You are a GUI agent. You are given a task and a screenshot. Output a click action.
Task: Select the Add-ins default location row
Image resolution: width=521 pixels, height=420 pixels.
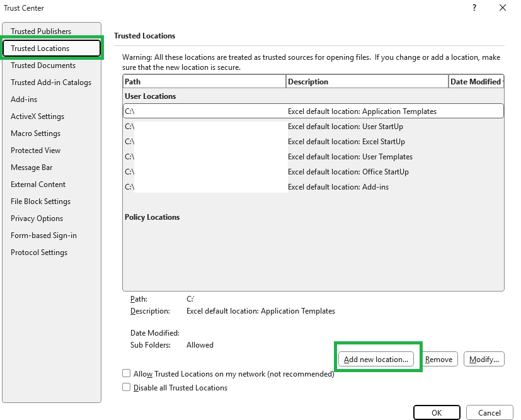coord(313,187)
